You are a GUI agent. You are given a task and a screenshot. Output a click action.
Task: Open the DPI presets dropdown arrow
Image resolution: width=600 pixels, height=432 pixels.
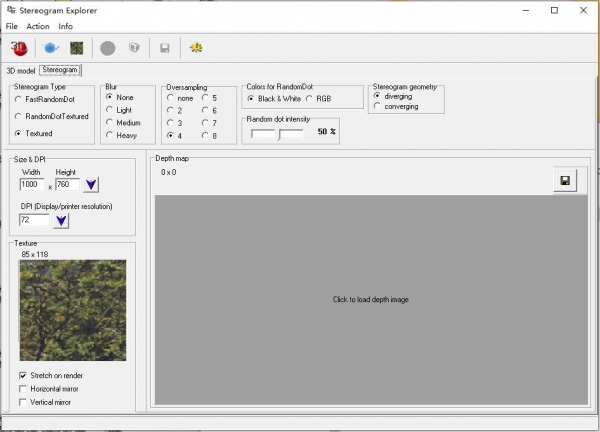tap(62, 220)
